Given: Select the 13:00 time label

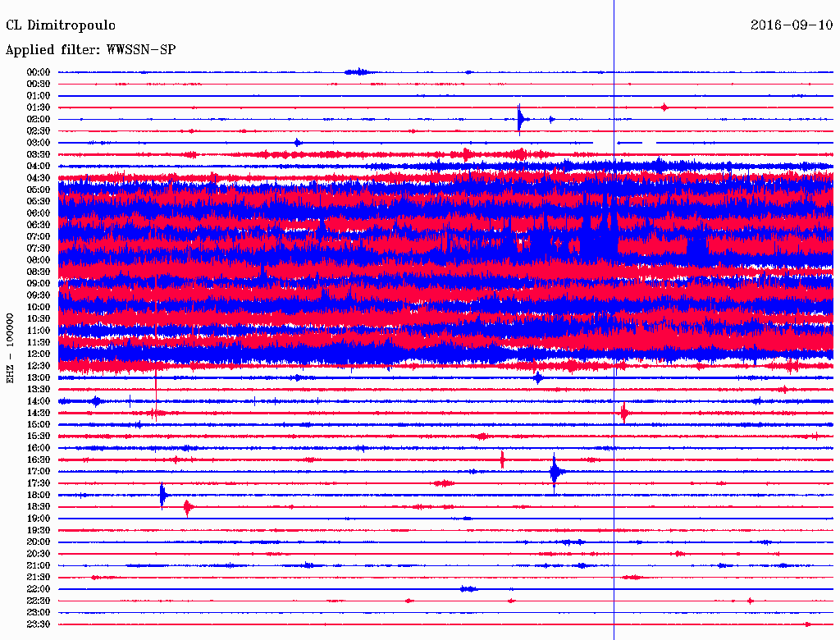Looking at the screenshot, I should [x=39, y=378].
